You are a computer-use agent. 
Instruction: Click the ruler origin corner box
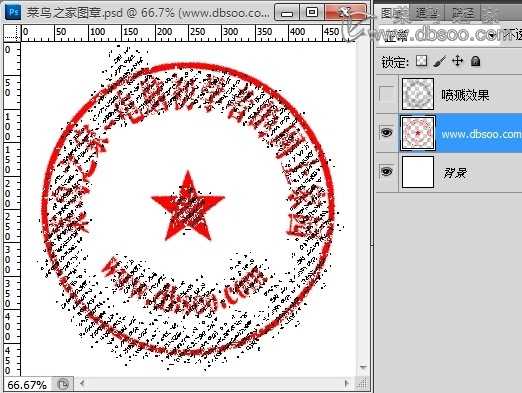(12, 33)
